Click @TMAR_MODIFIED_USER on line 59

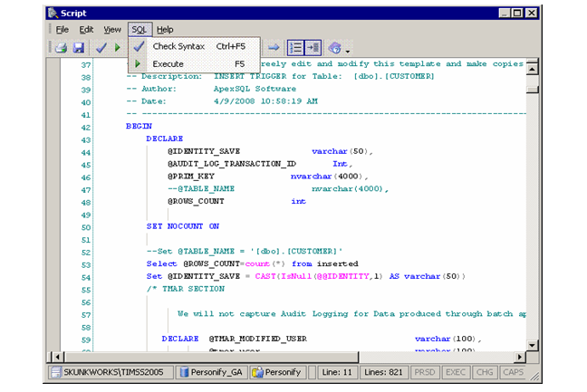258,339
